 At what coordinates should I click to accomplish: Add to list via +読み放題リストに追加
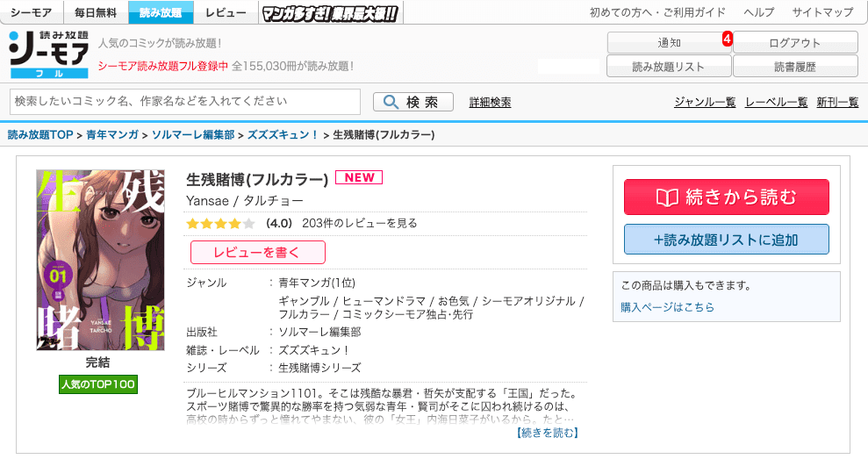point(726,240)
